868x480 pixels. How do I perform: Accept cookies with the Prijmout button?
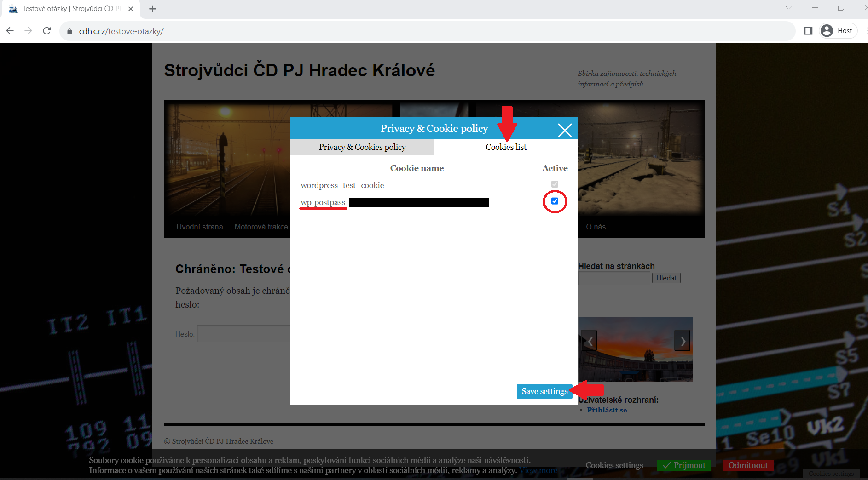[684, 465]
